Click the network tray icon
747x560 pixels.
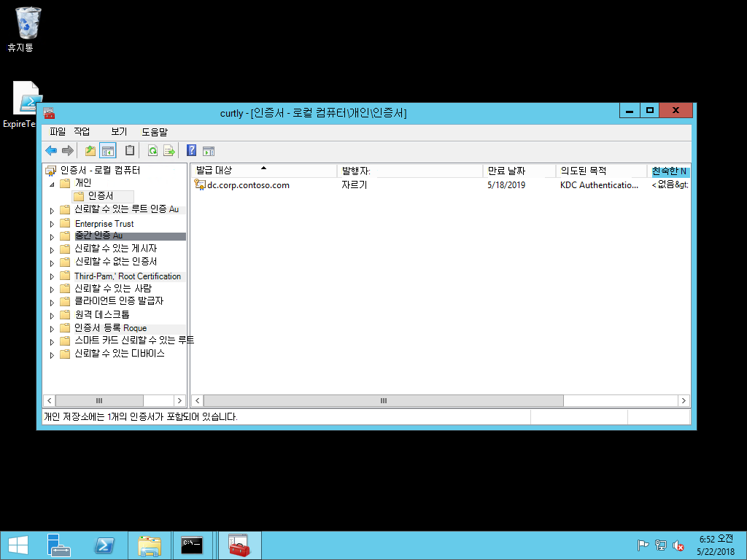point(661,545)
